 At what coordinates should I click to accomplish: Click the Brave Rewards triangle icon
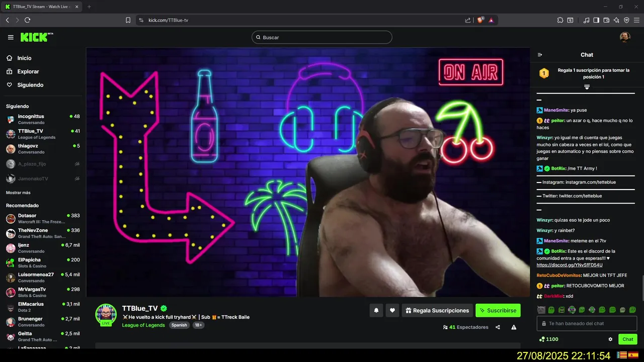pyautogui.click(x=491, y=20)
